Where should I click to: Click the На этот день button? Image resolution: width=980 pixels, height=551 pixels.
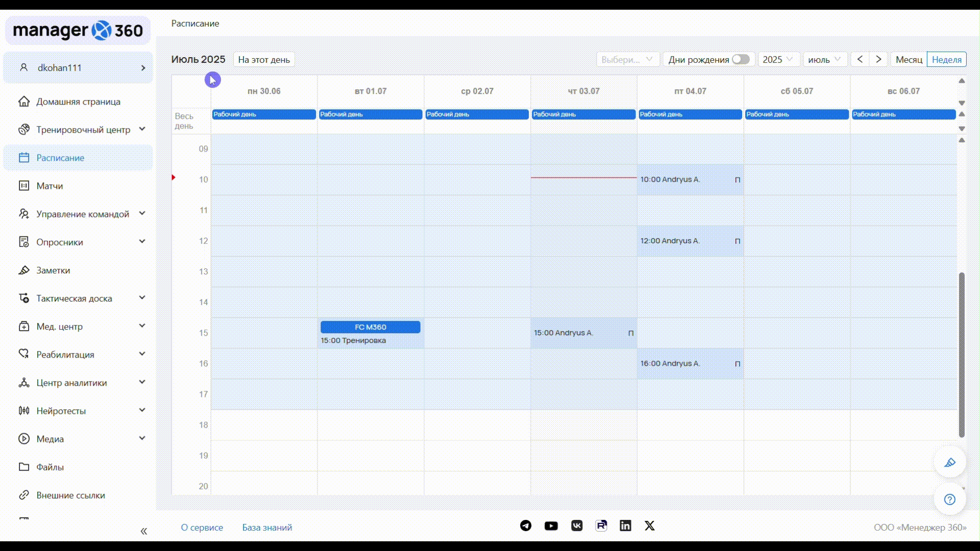click(x=264, y=59)
